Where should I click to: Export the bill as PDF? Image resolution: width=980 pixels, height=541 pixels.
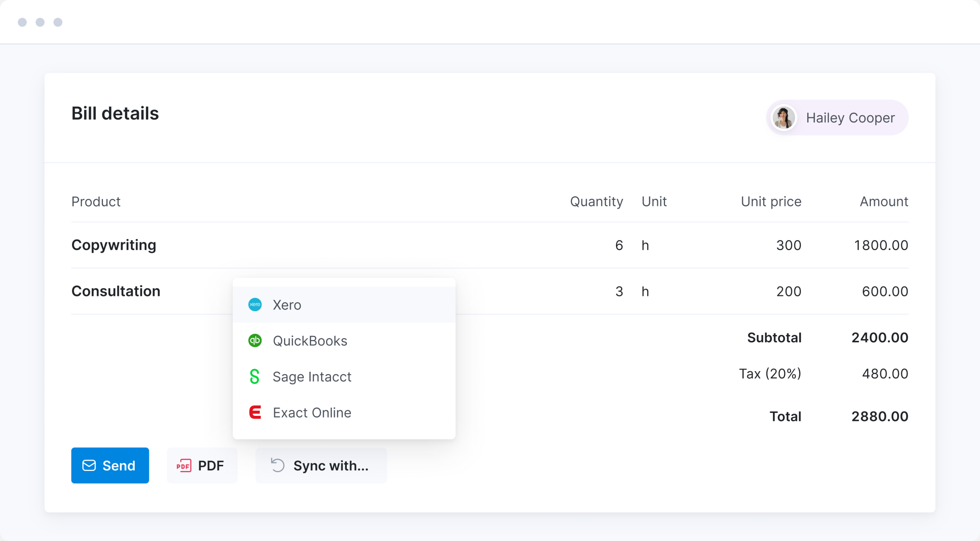click(202, 466)
